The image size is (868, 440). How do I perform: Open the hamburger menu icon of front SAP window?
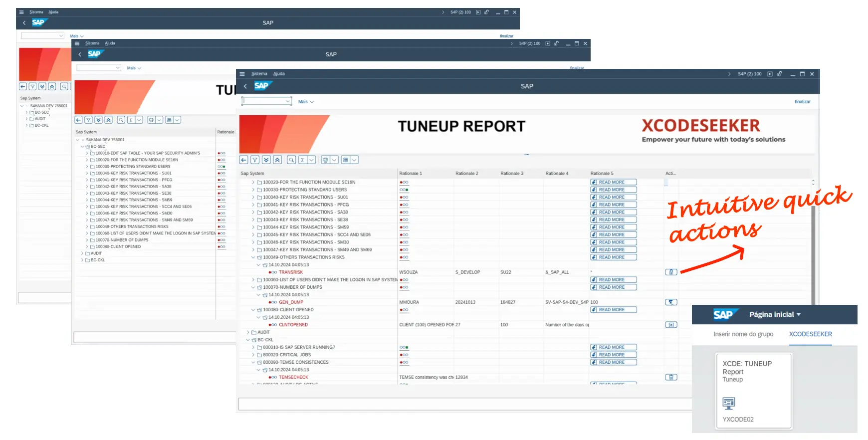(242, 74)
